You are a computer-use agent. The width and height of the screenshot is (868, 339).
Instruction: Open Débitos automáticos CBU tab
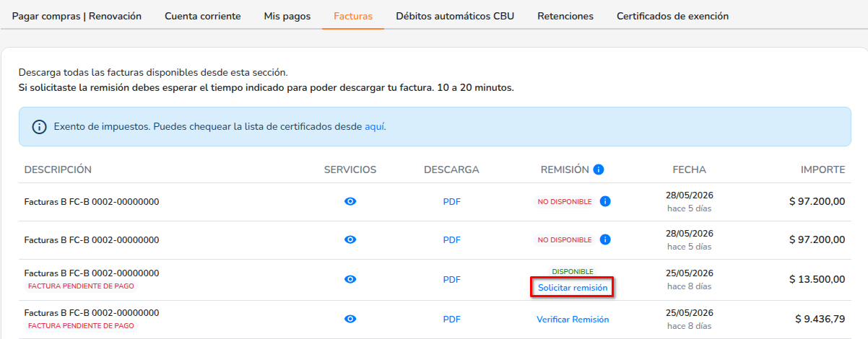(455, 16)
